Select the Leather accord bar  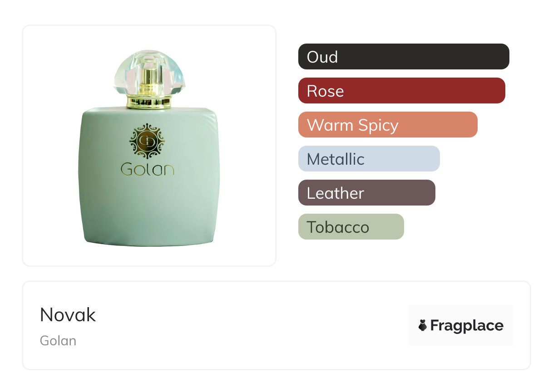[x=367, y=193]
